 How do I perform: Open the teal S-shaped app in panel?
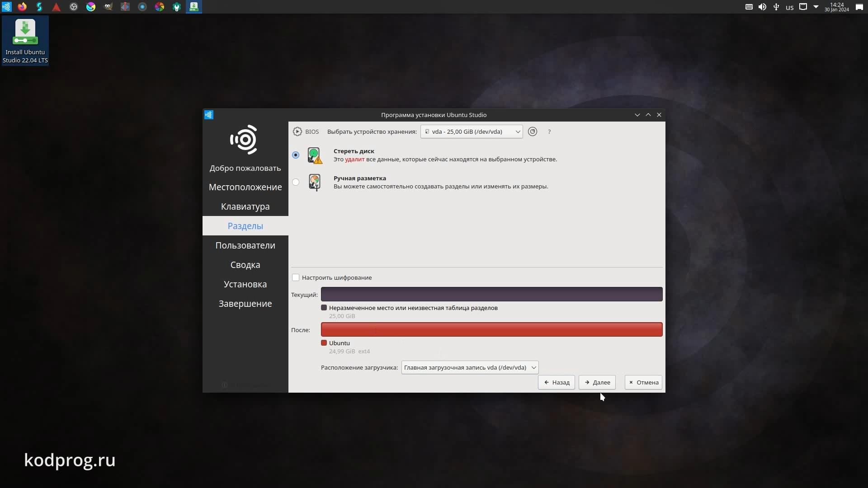pos(39,7)
